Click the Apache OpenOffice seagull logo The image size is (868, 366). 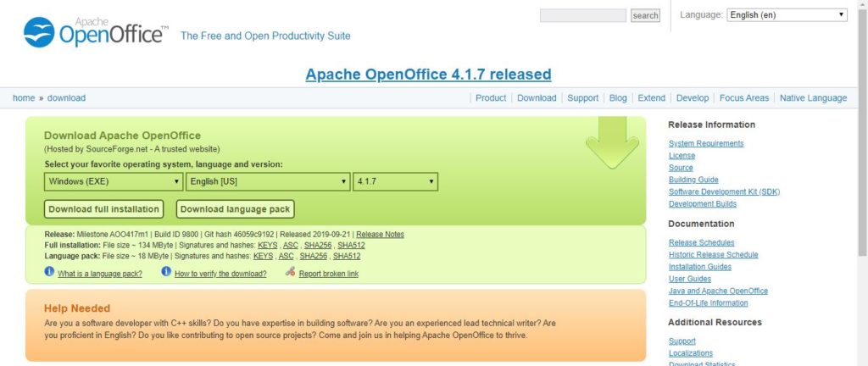[x=39, y=32]
